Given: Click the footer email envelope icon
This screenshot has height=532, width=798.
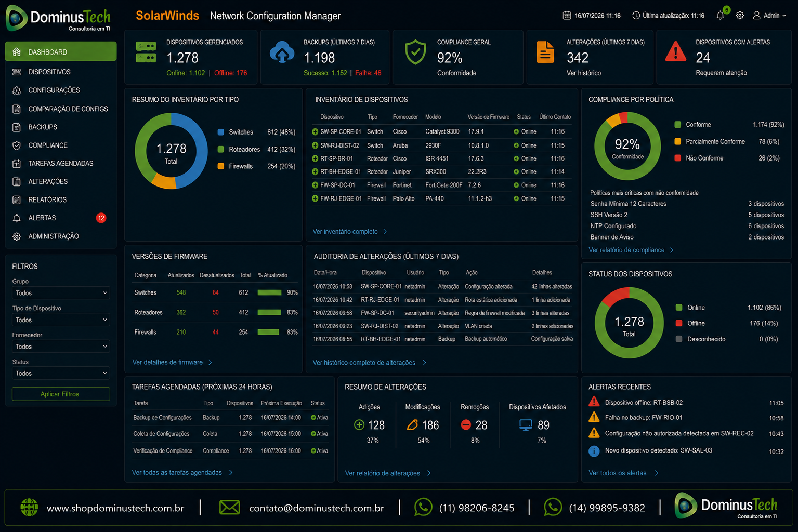Looking at the screenshot, I should coord(230,508).
